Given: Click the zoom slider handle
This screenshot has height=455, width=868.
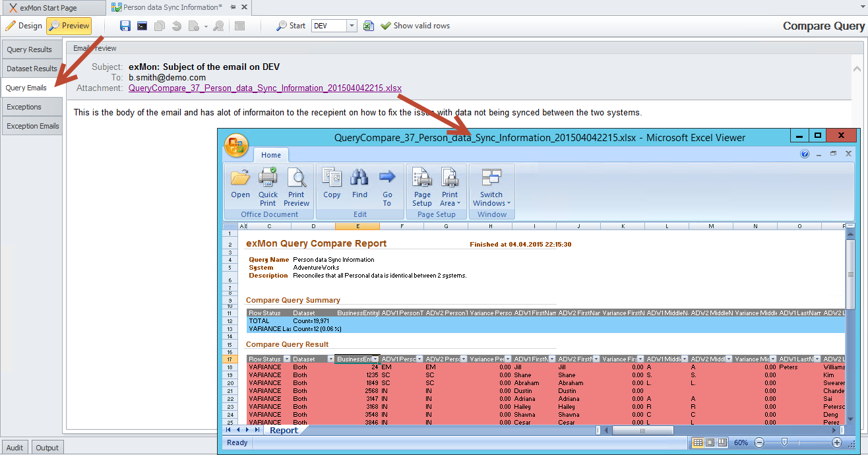Looking at the screenshot, I should [784, 442].
